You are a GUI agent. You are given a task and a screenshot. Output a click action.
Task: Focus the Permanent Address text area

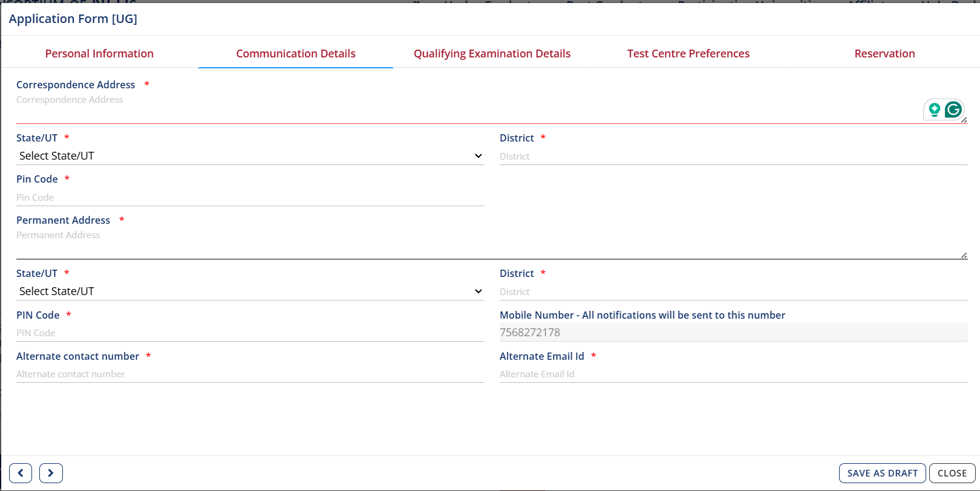click(x=492, y=244)
